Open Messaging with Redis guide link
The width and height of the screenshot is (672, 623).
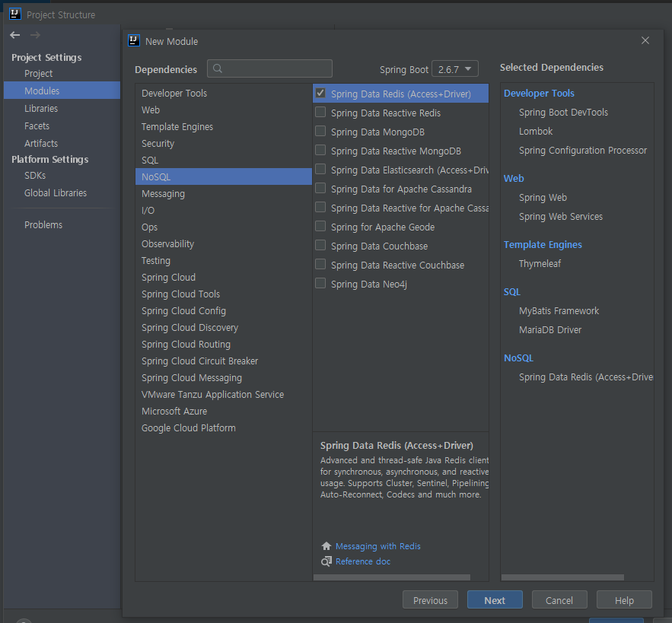(x=377, y=546)
